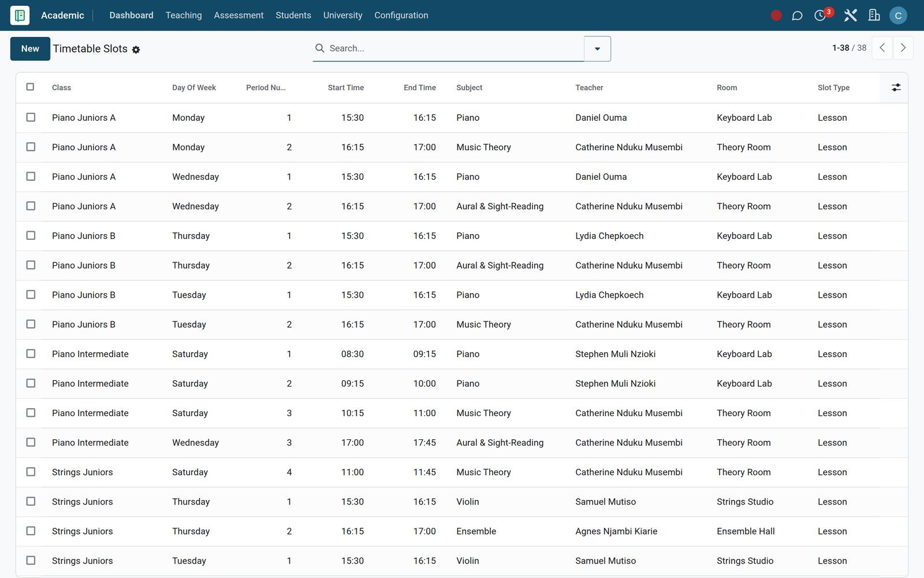The width and height of the screenshot is (924, 578).
Task: Click the Ensemble Hall room cell
Action: point(746,531)
